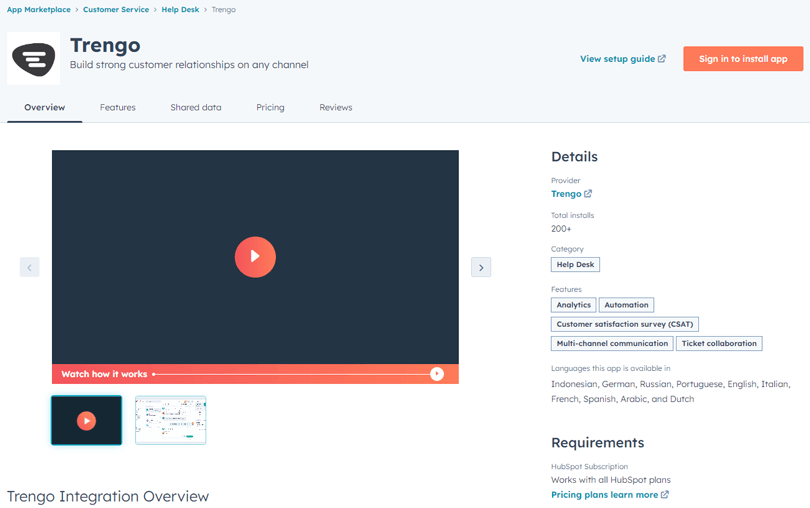Click external-link icon beside View setup guide
Viewport: 810px width, 508px height.
click(662, 58)
